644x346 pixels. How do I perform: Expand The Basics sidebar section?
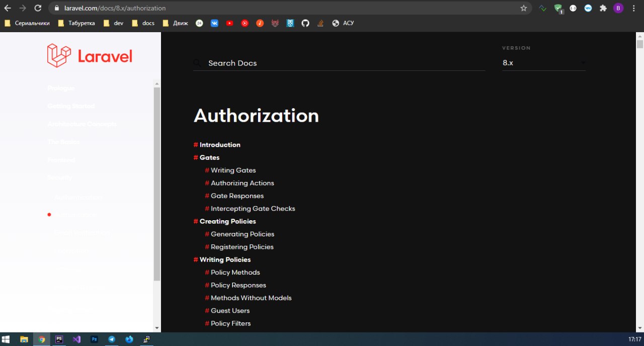click(x=63, y=142)
